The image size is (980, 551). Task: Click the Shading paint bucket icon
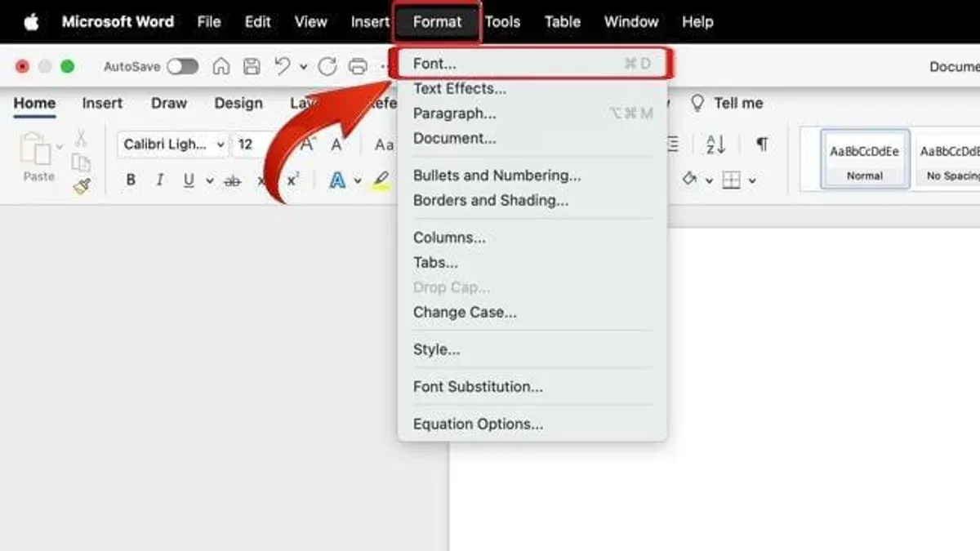(690, 180)
